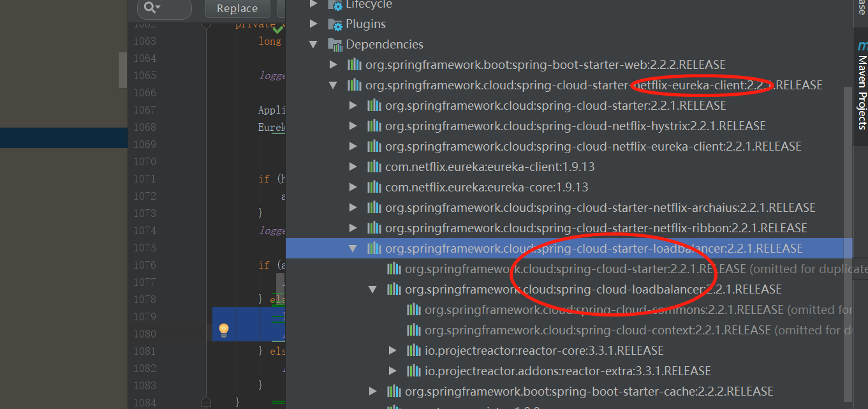The image size is (868, 409).
Task: Collapse spring-cloud-starter-loadbalancer dependency
Action: [353, 248]
